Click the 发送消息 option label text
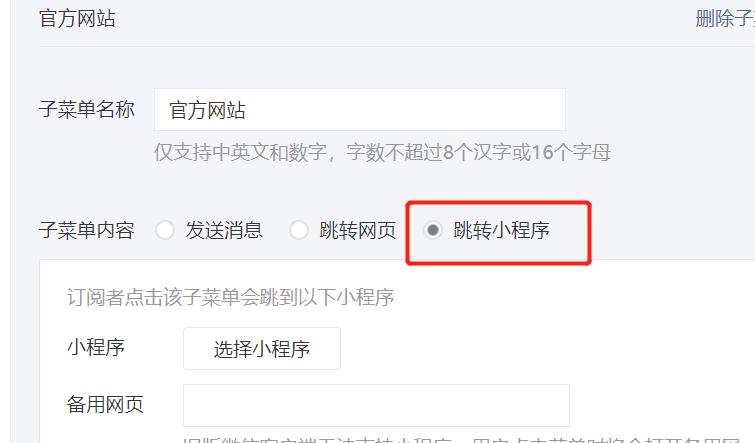The width and height of the screenshot is (755, 443). click(x=224, y=230)
